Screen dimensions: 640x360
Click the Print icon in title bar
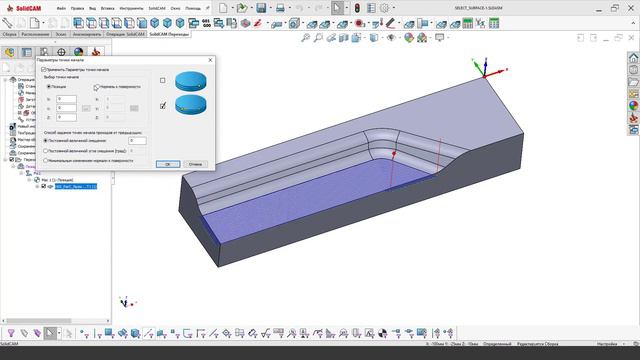(x=280, y=8)
